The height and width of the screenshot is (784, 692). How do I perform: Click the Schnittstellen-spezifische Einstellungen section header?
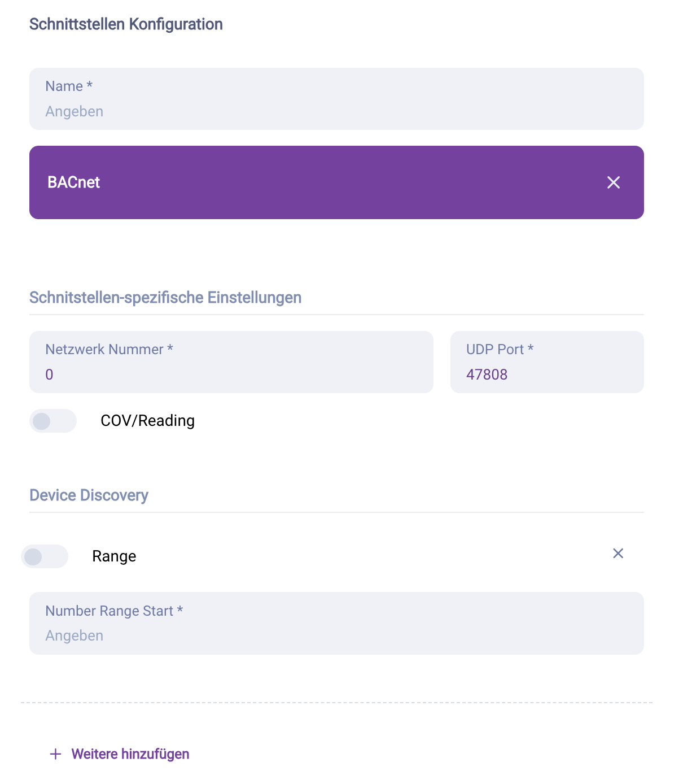coord(165,298)
